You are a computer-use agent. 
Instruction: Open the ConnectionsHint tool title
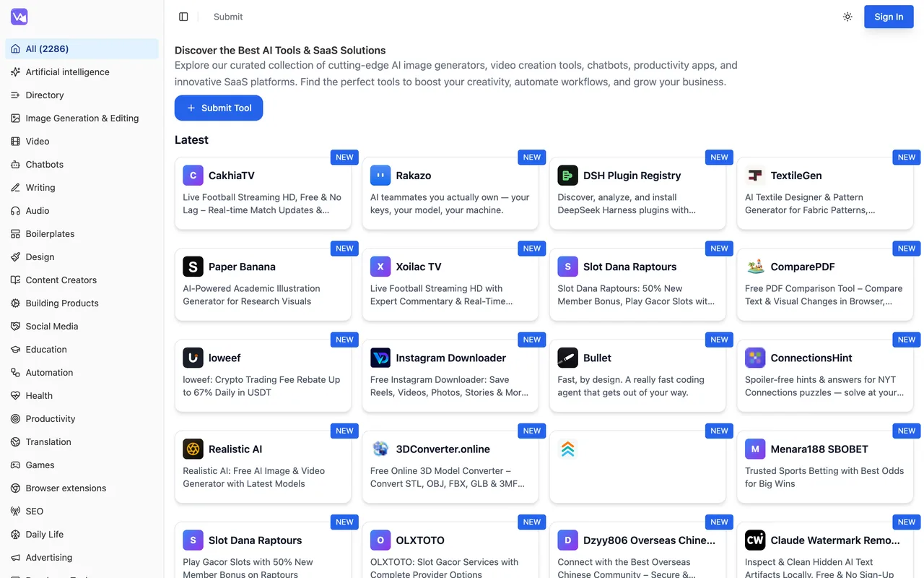[x=811, y=358]
